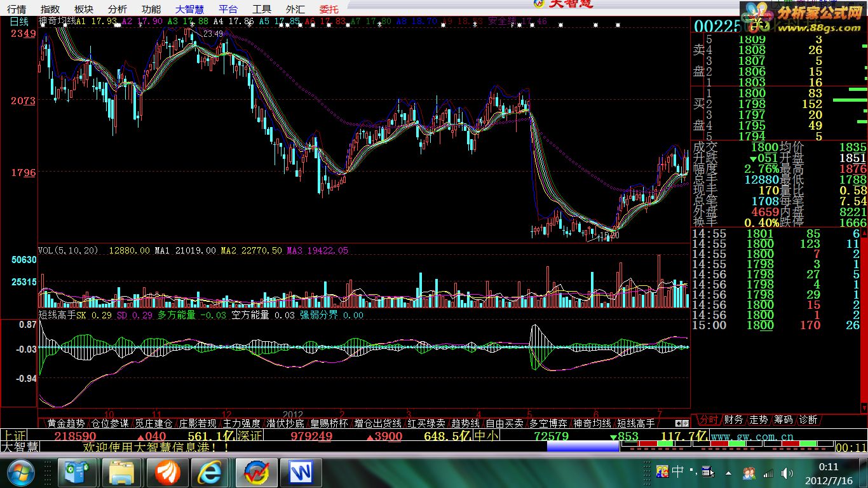Click the network signal tray icon

click(x=768, y=473)
